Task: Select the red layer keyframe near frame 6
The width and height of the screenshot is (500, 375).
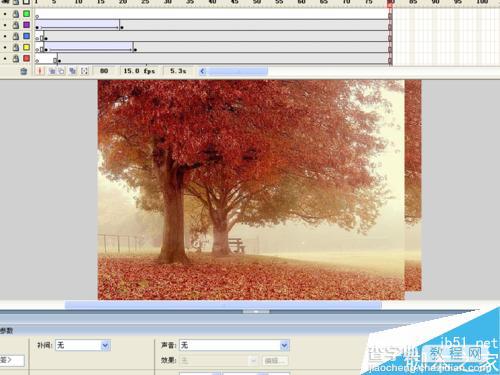Action: [59, 61]
